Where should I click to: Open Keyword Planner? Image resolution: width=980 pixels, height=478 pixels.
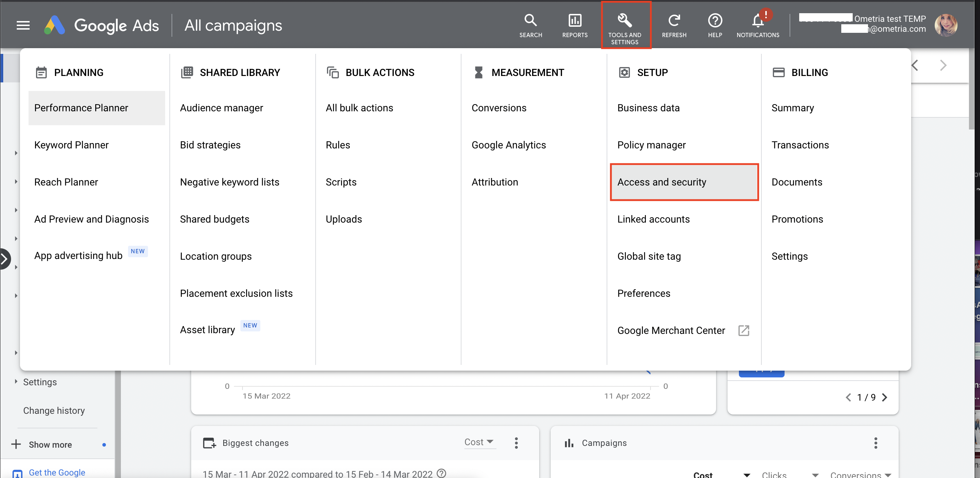(72, 145)
